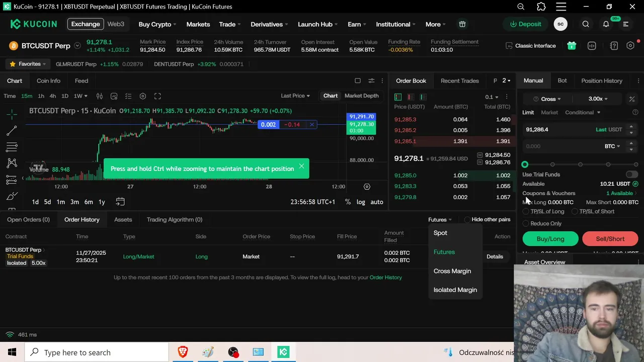Select the crosshair cursor drawing tool
The width and height of the screenshot is (644, 362).
point(12,114)
